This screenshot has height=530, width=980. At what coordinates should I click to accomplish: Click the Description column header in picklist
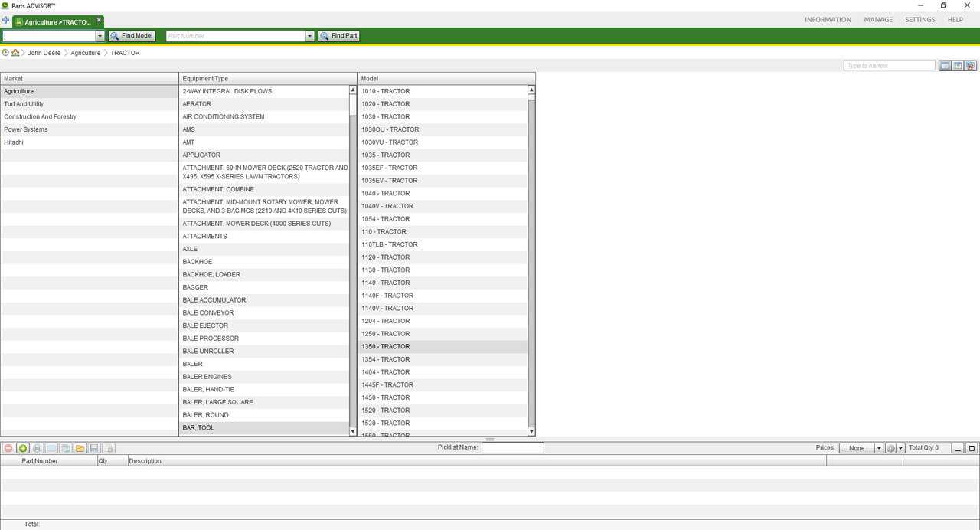point(476,461)
